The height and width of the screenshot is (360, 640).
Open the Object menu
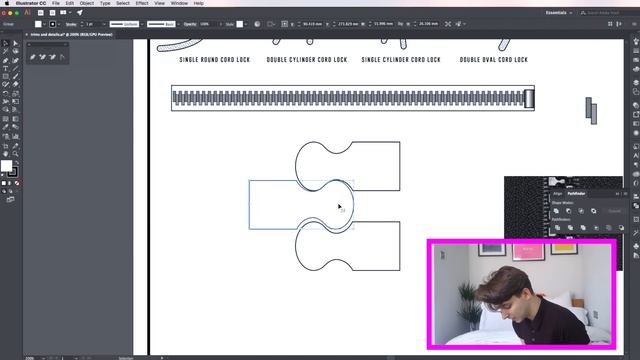coord(87,3)
